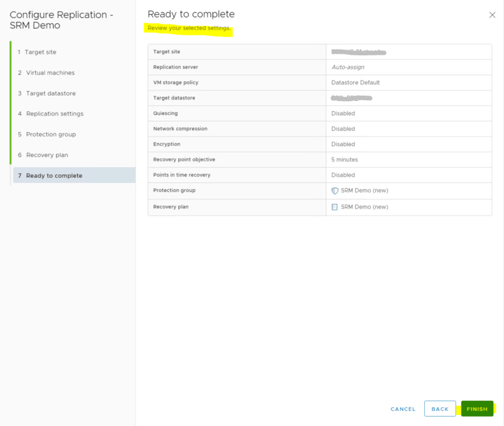Viewport: 504px width, 426px height.
Task: Return to step 6 Recovery plan
Action: click(47, 155)
